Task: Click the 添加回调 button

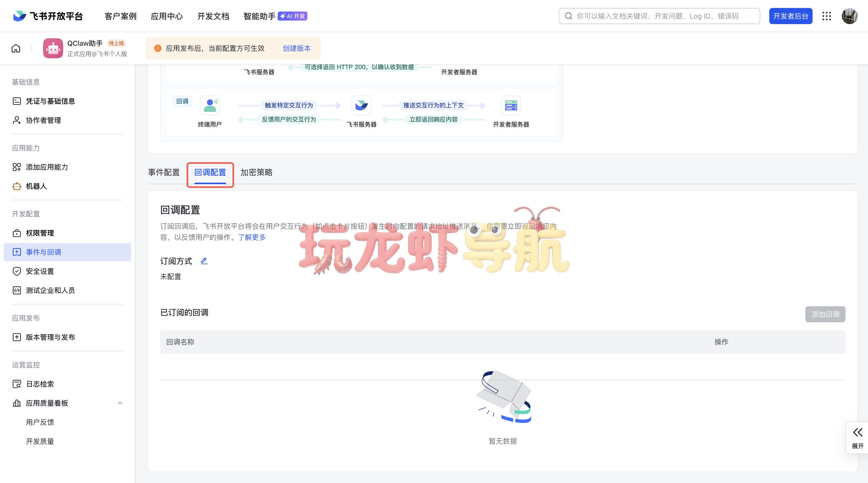Action: click(x=825, y=314)
